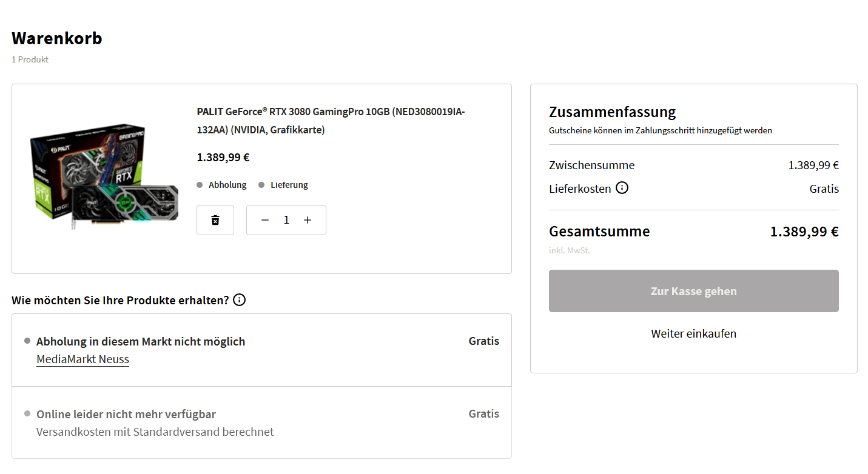
Task: Click the Zwischensumme amount 1.389,99 €
Action: pos(813,165)
